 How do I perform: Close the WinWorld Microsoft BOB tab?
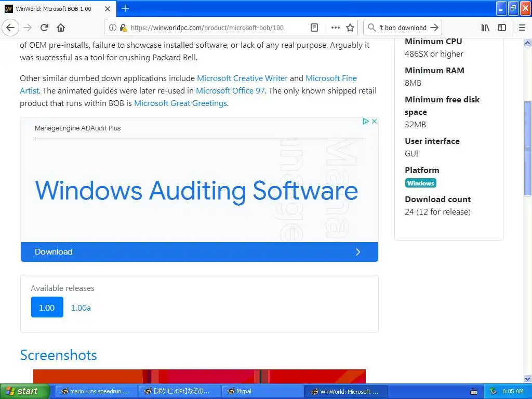point(108,9)
